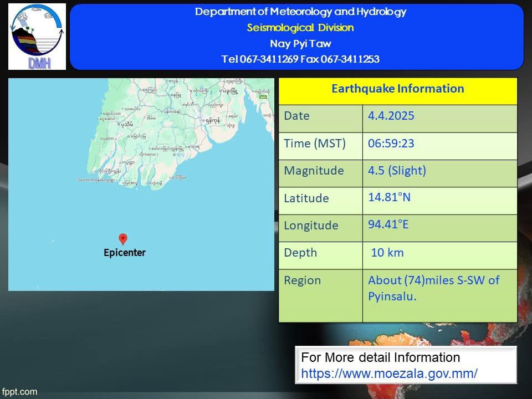Select the latitude value 14.81°N
Screen dimensions: 532x399
(389, 197)
